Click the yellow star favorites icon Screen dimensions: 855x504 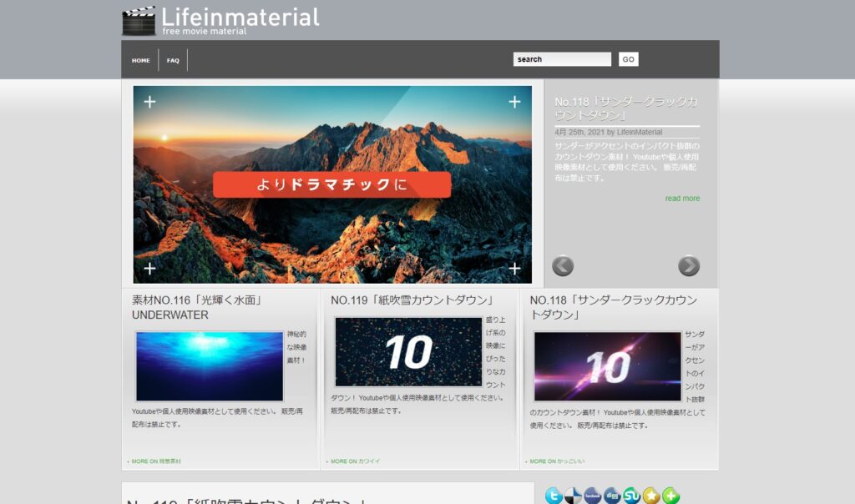[651, 496]
